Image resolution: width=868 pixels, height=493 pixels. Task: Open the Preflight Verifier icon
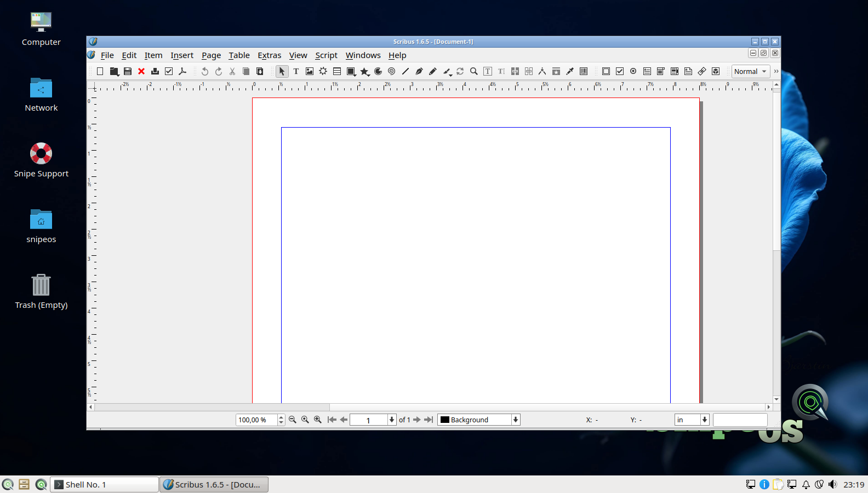click(169, 71)
